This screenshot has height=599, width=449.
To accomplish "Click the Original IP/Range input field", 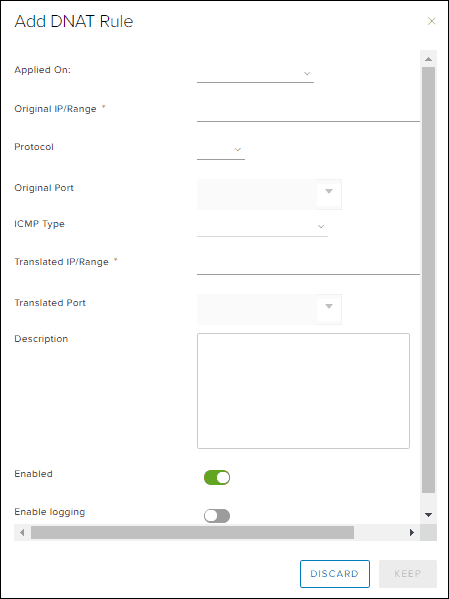I will click(308, 113).
